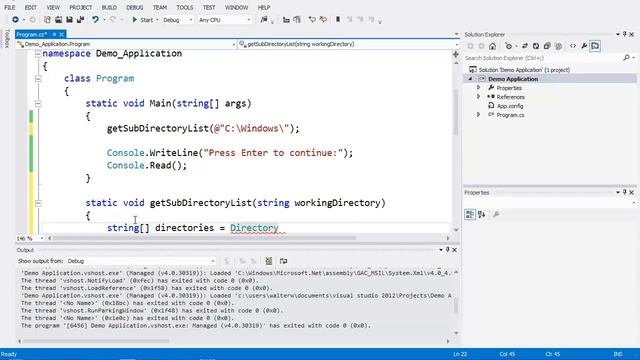Expand the Properties node in Solution Explorer
The image size is (640, 360).
(478, 88)
